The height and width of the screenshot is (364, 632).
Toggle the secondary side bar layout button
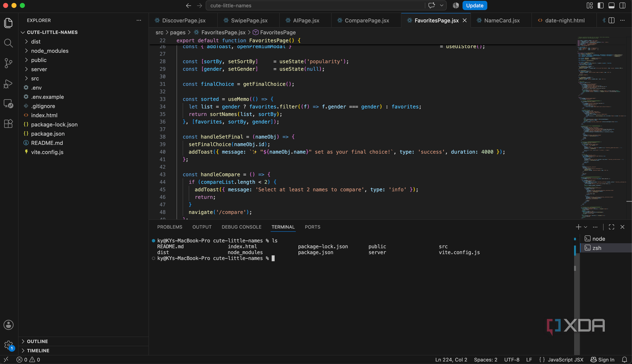tap(622, 6)
